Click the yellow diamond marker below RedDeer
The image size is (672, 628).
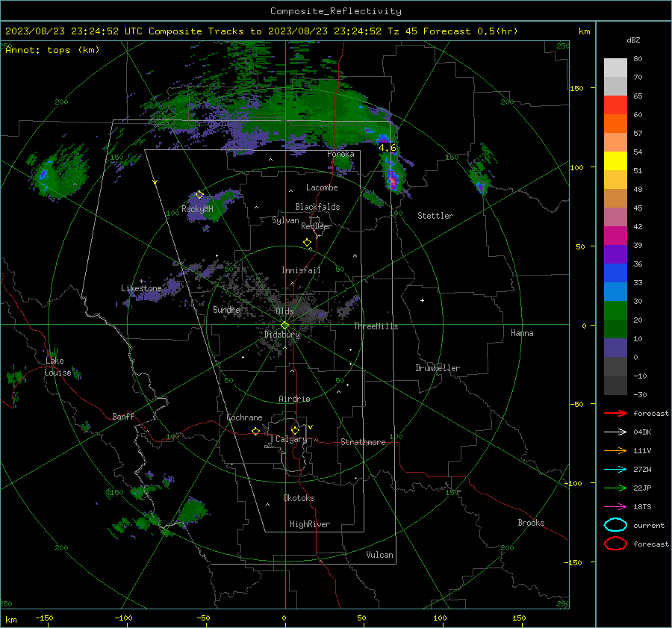307,243
